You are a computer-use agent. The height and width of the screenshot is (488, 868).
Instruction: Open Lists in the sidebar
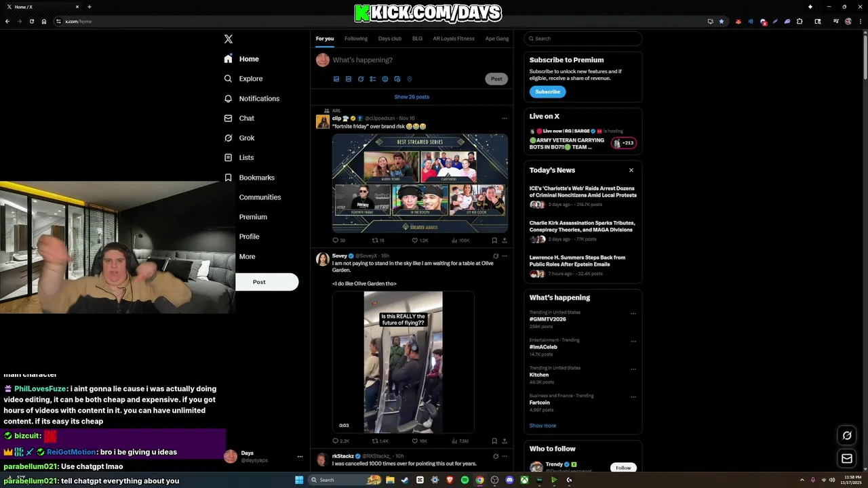tap(239, 157)
